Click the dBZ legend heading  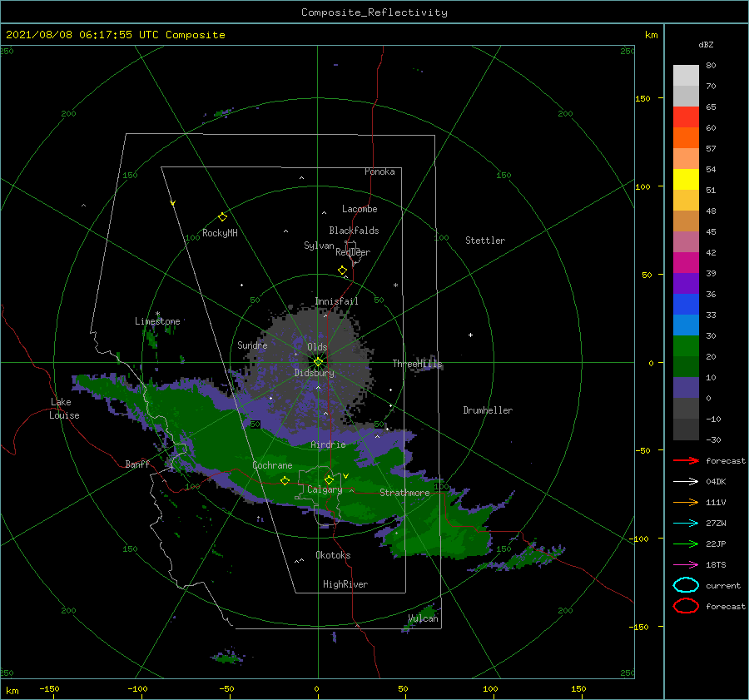pos(706,45)
